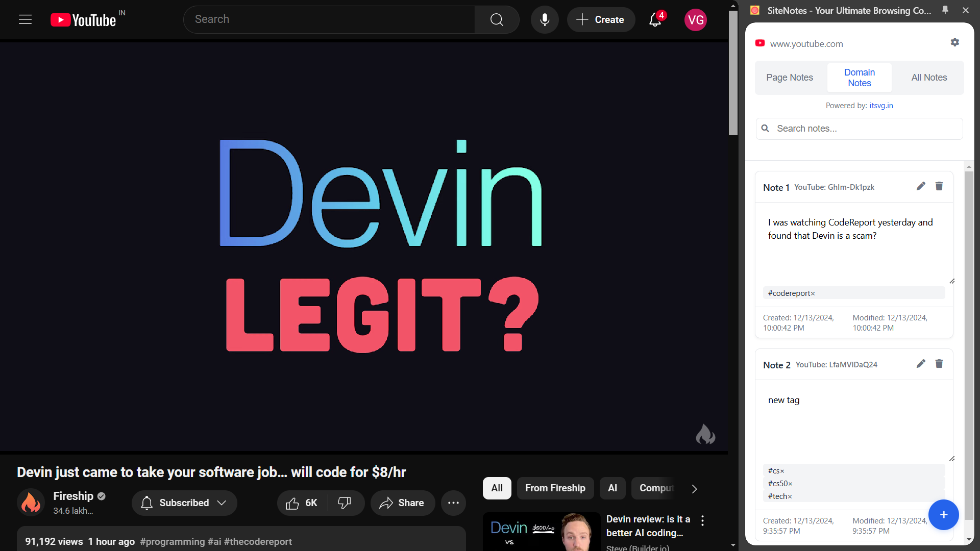Click the www.youtube.com domain label
This screenshot has height=551, width=980.
coord(806,44)
